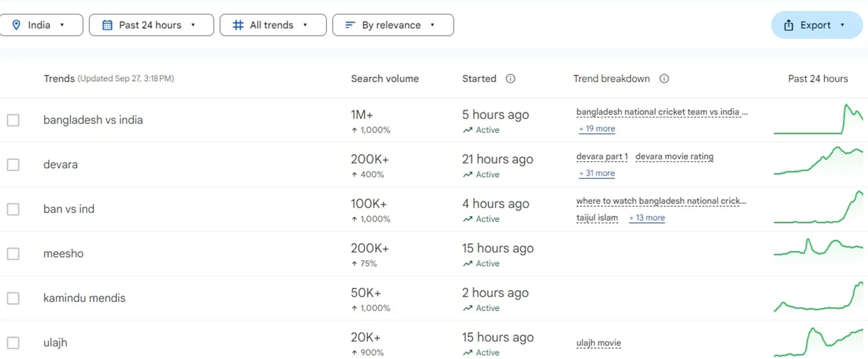
Task: Expand the All trends category dropdown
Action: [273, 25]
